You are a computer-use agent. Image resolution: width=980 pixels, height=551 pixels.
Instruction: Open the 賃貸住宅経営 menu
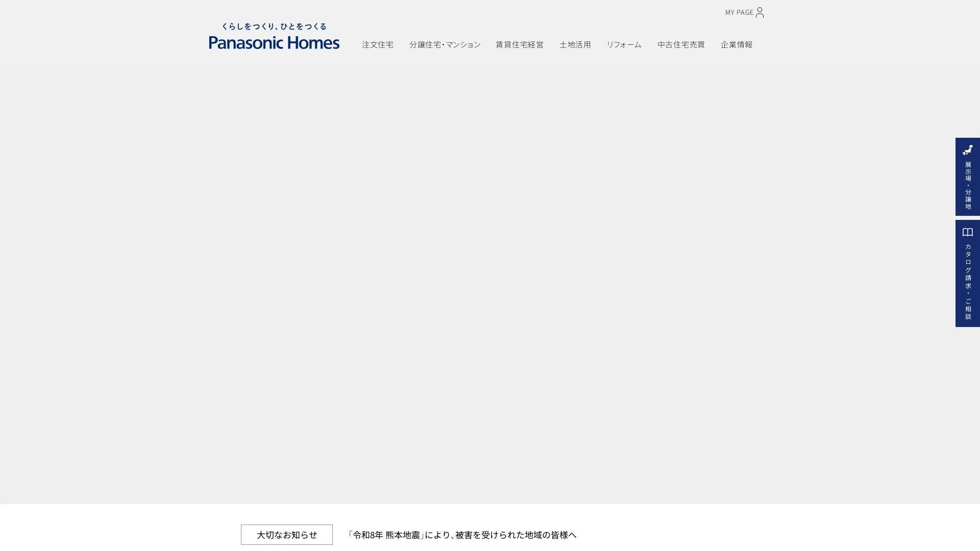(x=520, y=45)
